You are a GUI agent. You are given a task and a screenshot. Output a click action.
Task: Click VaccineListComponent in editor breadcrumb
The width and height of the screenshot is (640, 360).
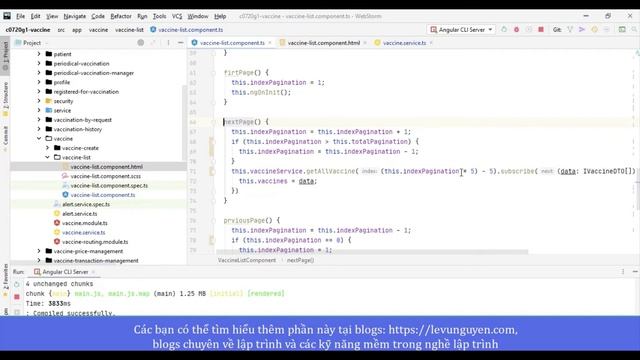[x=247, y=260]
